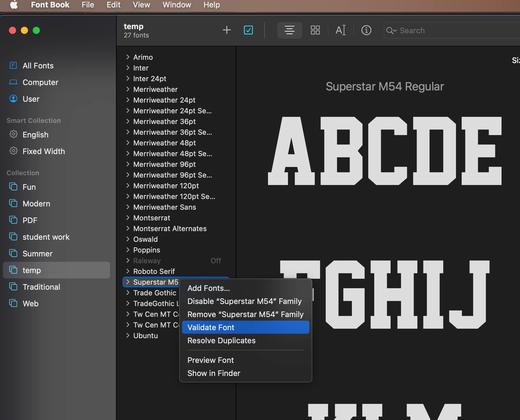Expand the Merriweather Sans family
The width and height of the screenshot is (520, 420).
tap(128, 207)
